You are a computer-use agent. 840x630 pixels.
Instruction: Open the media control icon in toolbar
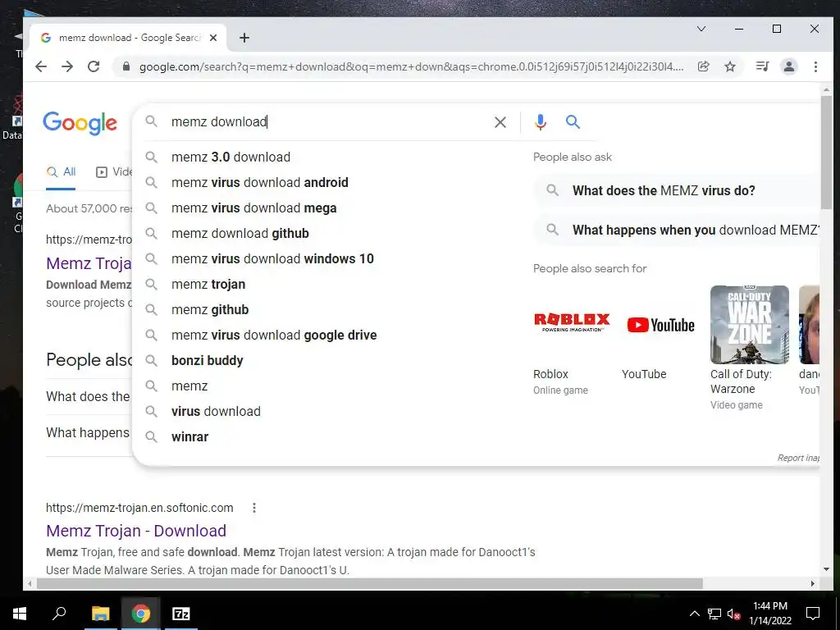[762, 66]
